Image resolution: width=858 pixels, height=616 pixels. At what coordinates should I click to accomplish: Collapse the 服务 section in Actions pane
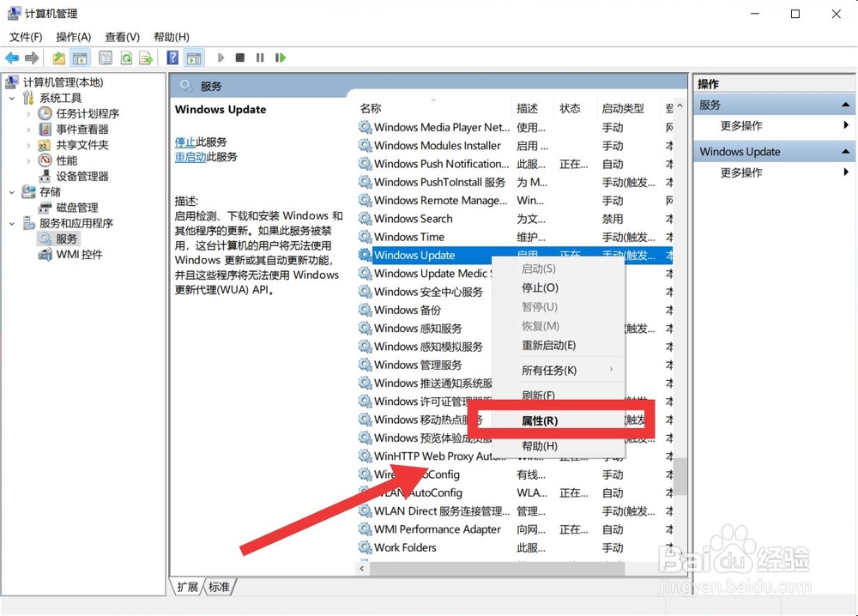pyautogui.click(x=845, y=105)
